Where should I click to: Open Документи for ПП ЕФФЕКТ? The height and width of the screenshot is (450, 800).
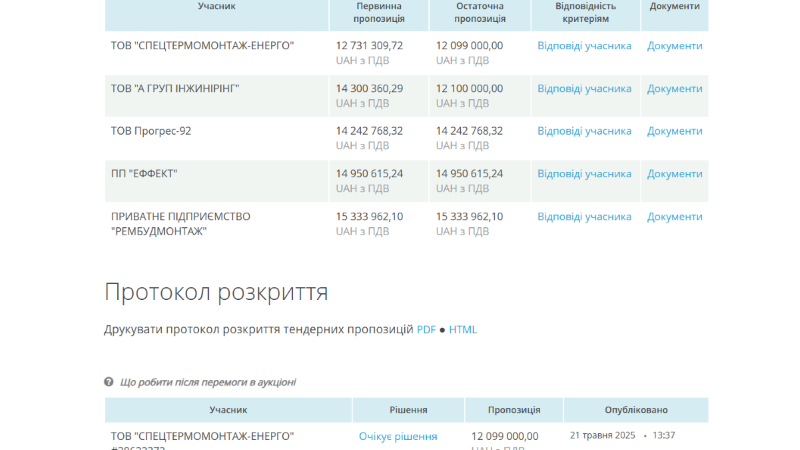pos(674,173)
